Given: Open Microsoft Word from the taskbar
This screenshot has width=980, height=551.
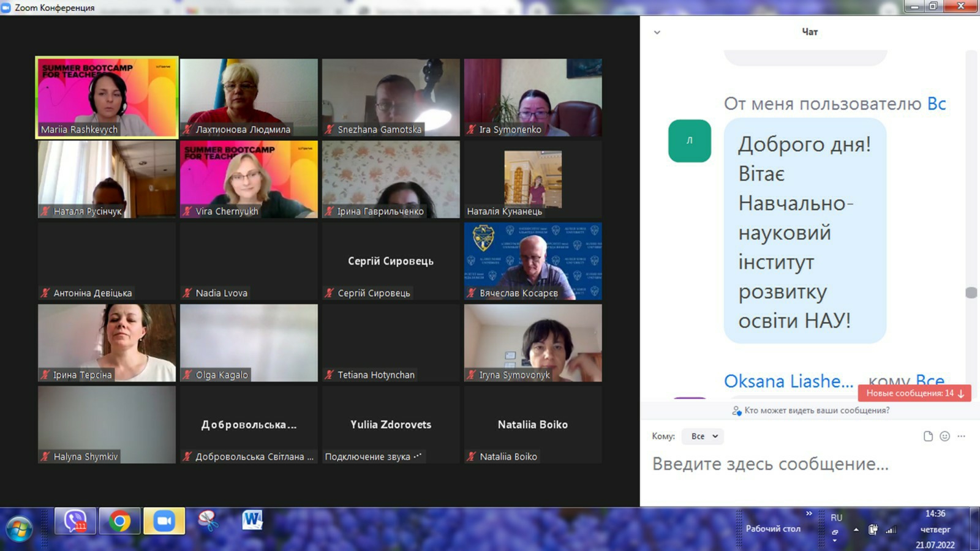Looking at the screenshot, I should point(252,520).
